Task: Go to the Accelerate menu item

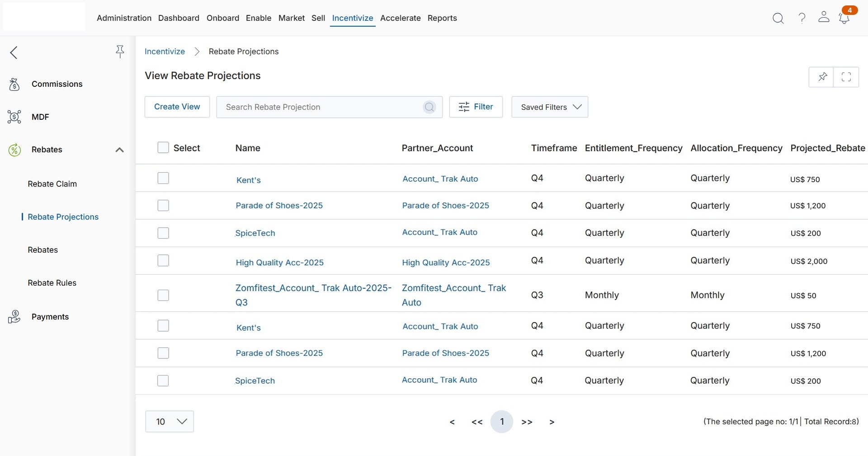Action: tap(400, 18)
